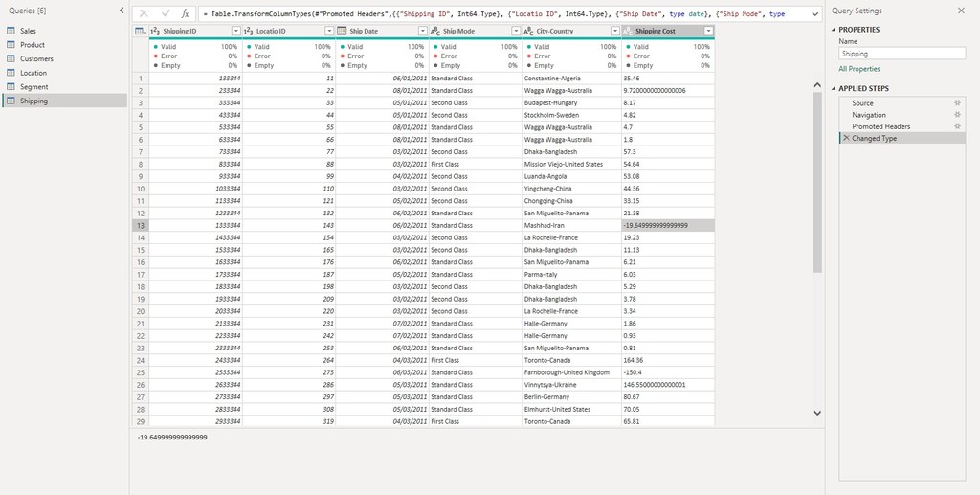Open Ship Mode column filter dropdown
This screenshot has width=980, height=495.
(516, 32)
